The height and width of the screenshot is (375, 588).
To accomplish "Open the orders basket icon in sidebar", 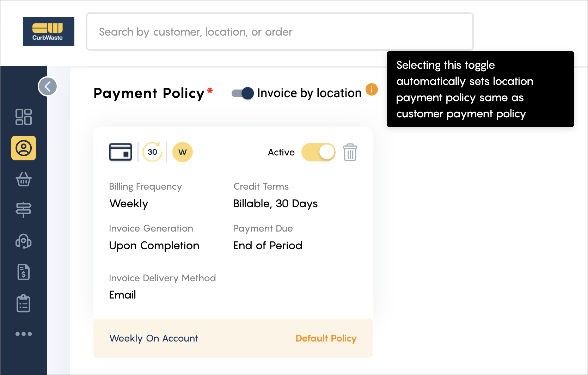I will (x=24, y=179).
